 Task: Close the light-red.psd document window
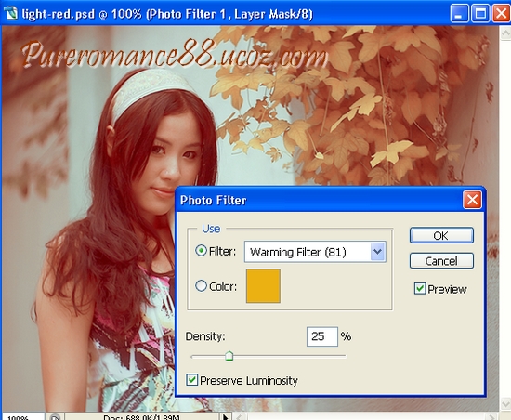(x=501, y=14)
